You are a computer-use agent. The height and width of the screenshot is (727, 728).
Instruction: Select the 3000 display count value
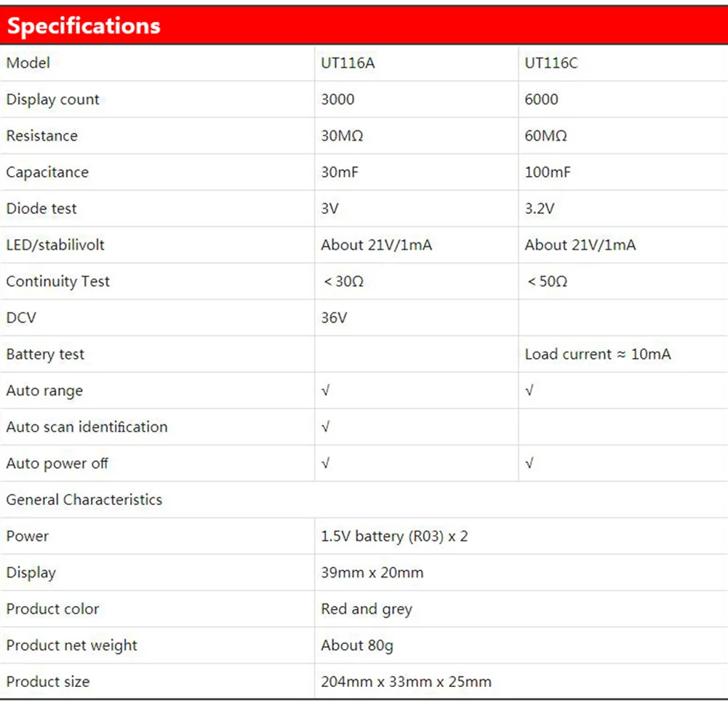[337, 100]
